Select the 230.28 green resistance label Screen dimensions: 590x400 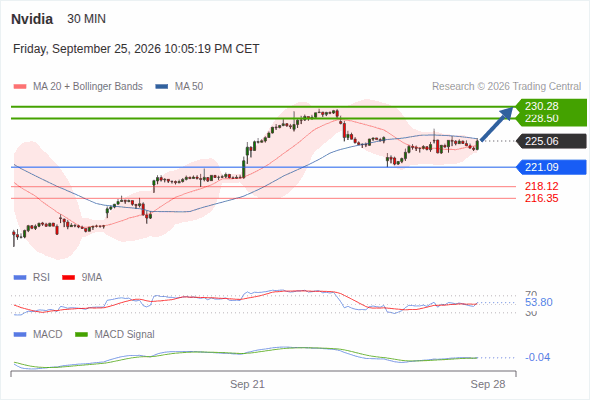[x=541, y=106]
